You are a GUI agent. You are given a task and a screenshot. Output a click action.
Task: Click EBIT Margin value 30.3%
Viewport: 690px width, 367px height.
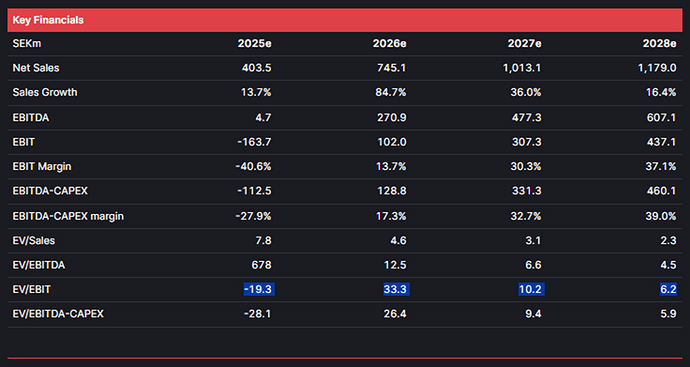[x=525, y=166]
